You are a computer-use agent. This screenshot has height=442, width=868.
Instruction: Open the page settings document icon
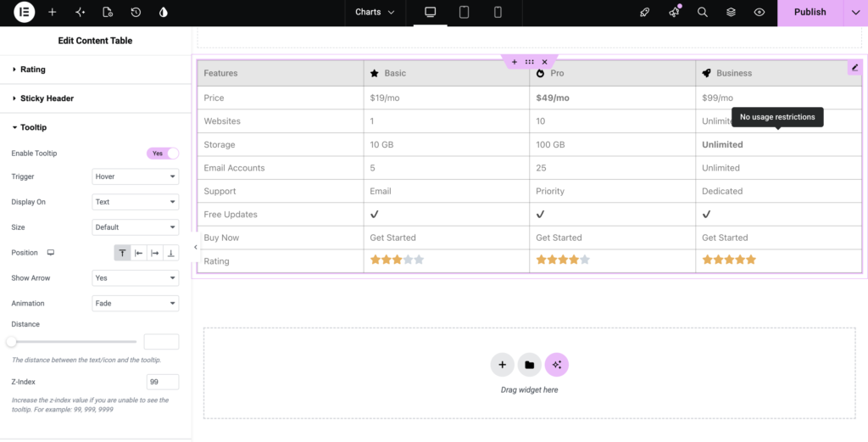[x=108, y=12]
